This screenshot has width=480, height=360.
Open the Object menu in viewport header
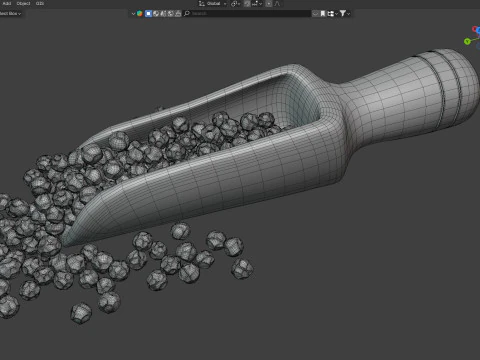click(23, 3)
